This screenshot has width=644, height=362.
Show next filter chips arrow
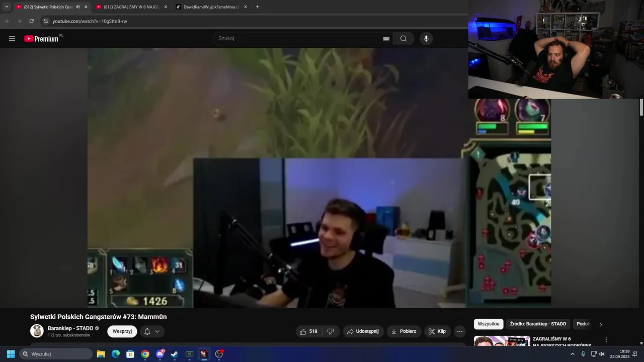[600, 324]
